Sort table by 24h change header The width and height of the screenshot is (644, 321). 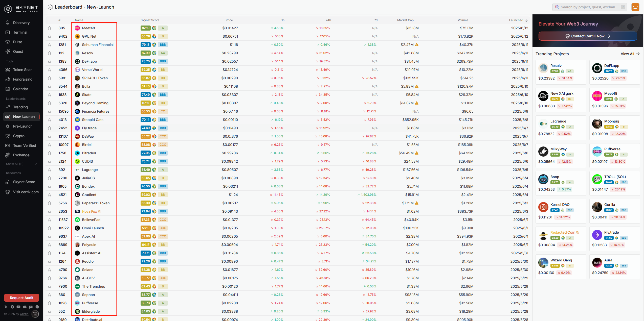coord(328,20)
